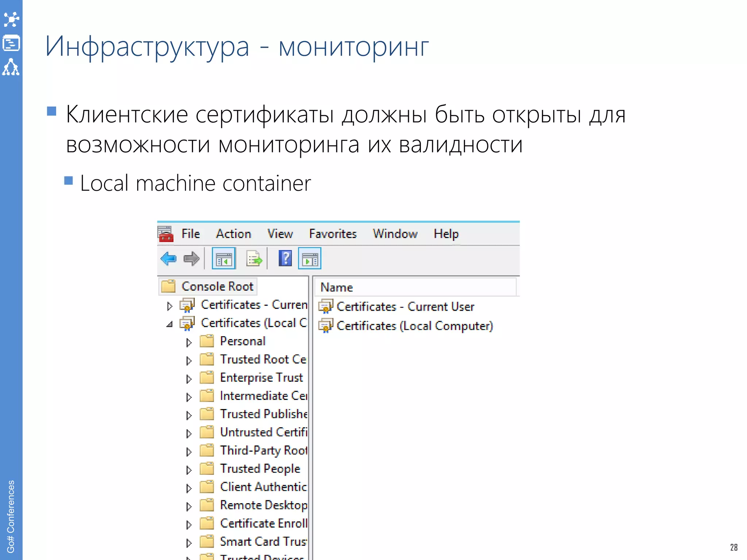Expand the Personal certificate store
The height and width of the screenshot is (560, 747).
pyautogui.click(x=189, y=342)
